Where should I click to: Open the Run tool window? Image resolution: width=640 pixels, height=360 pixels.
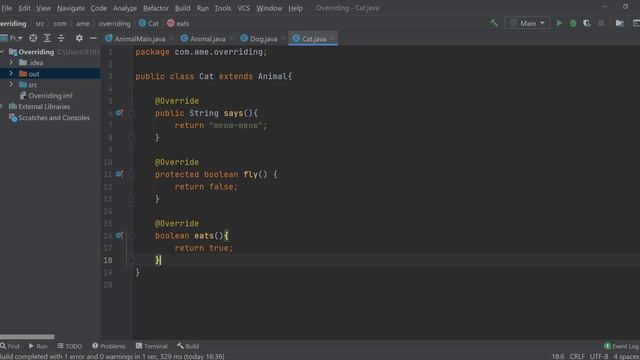click(38, 346)
